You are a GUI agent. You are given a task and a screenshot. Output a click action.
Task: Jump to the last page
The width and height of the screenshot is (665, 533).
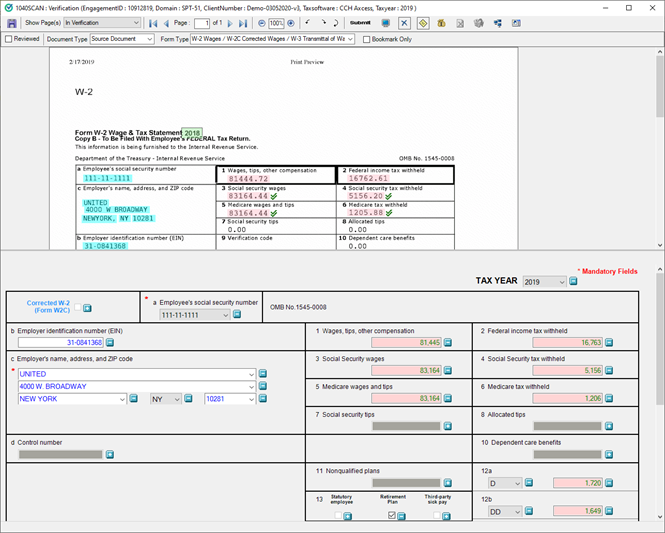click(243, 22)
